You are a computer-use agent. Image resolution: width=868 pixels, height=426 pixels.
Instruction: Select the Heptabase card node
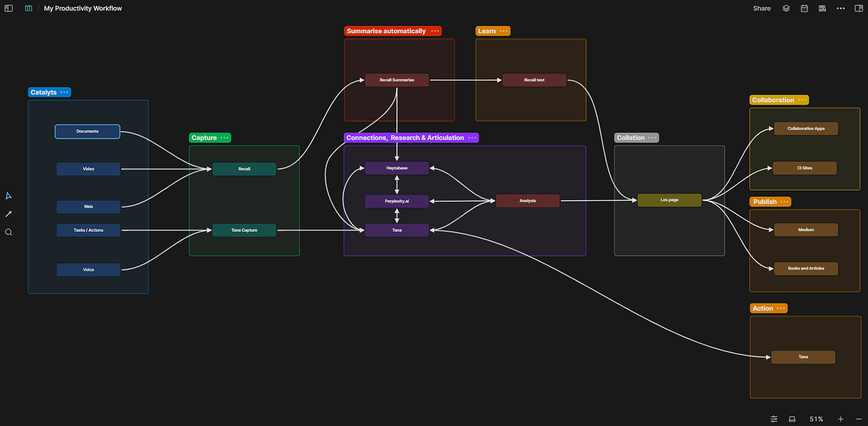396,168
